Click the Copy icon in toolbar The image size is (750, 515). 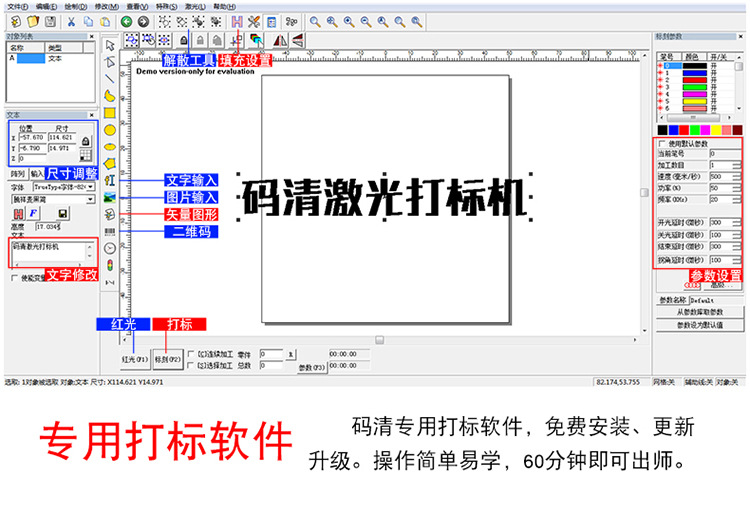(x=88, y=22)
